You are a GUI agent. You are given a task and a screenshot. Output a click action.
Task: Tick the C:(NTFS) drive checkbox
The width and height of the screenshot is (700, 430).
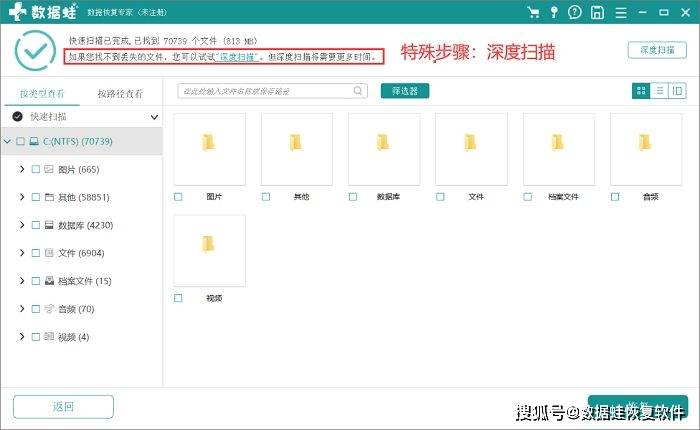click(x=20, y=142)
